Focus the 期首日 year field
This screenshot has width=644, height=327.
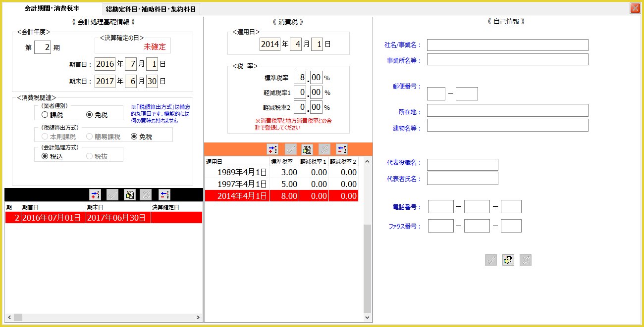click(105, 64)
